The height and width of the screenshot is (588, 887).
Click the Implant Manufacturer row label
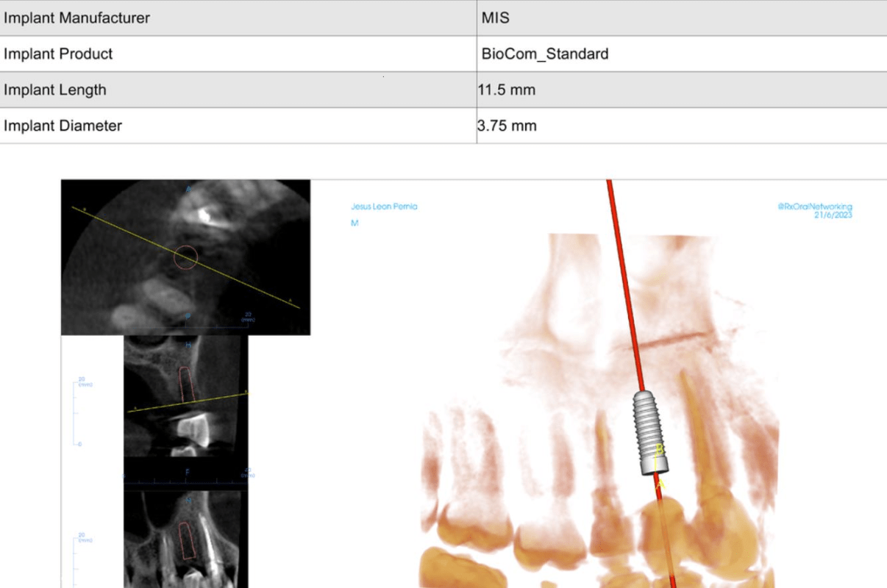point(76,18)
